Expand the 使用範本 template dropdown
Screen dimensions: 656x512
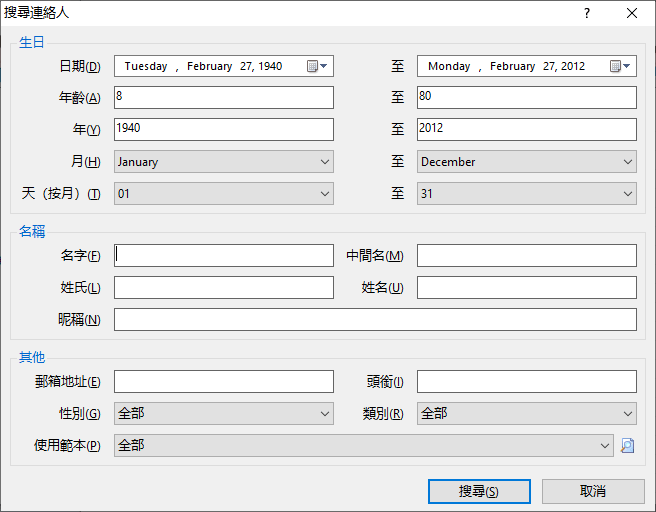[364, 445]
